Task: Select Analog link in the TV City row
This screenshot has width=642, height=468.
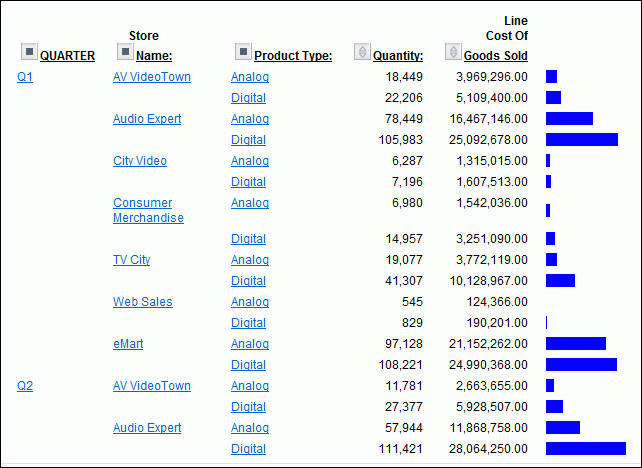Action: pos(250,260)
